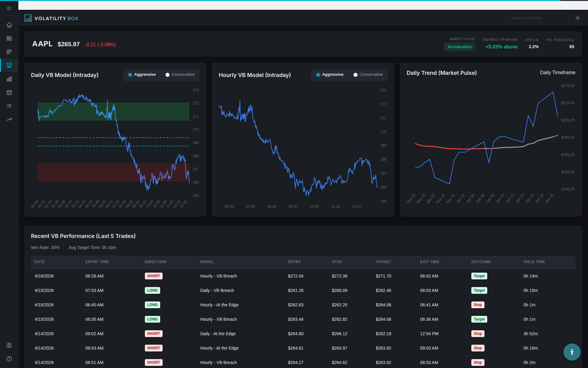Click the green zone in Daily VB chart

tap(113, 111)
